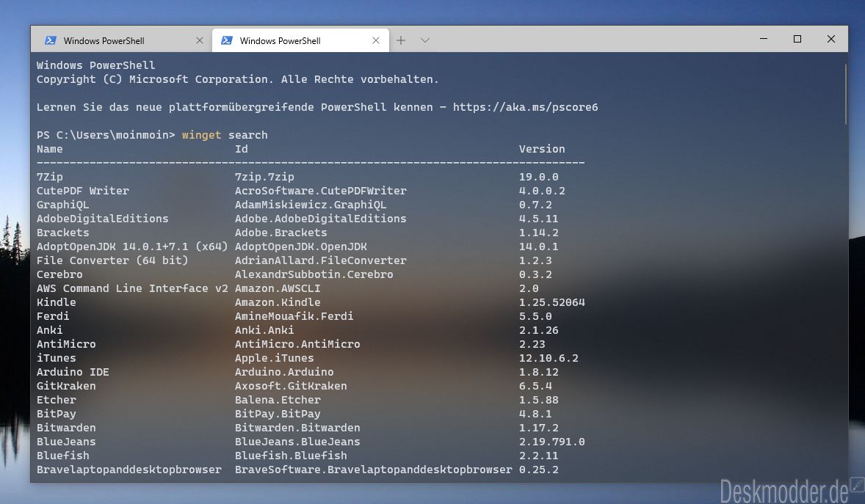Click 'Anki.Anki' Id entry
Viewport: 865px width, 504px height.
[x=264, y=330]
